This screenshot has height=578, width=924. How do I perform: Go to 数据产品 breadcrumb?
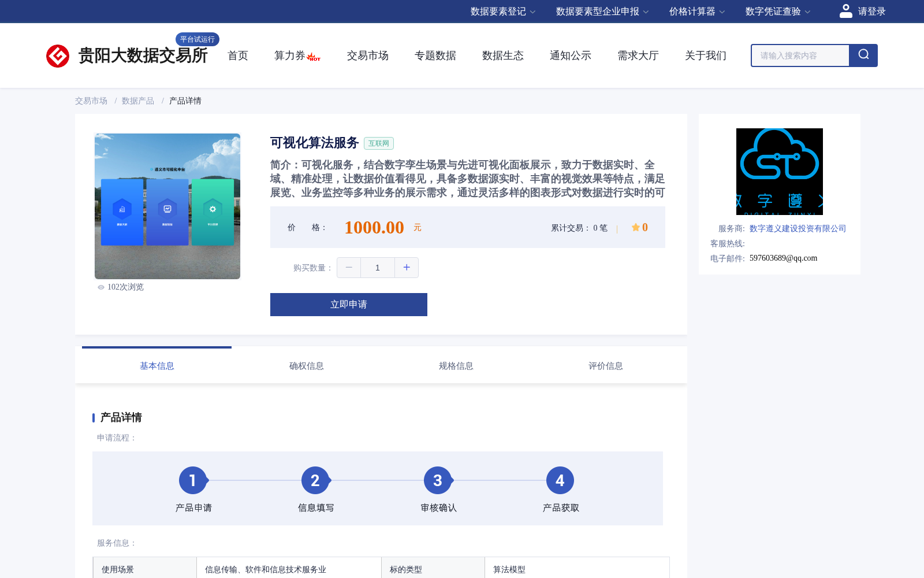(x=138, y=101)
